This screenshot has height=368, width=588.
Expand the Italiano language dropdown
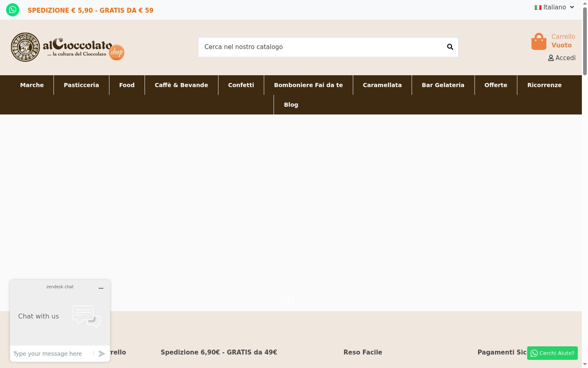tap(555, 7)
